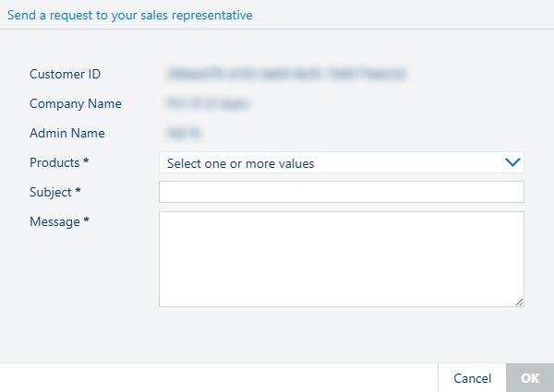The height and width of the screenshot is (392, 554).
Task: Click the 'Send a request to your sales representative' title
Action: pyautogui.click(x=129, y=15)
